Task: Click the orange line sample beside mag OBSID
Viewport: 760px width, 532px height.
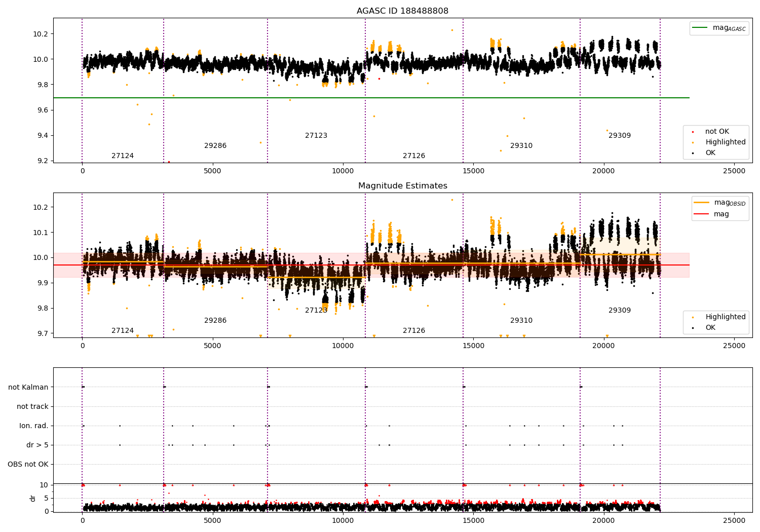Action: coord(702,203)
